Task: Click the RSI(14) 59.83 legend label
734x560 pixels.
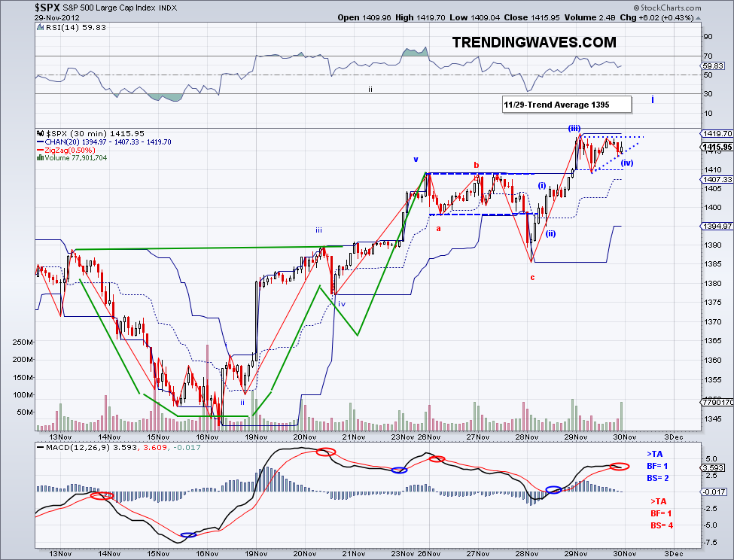Action: coord(76,27)
